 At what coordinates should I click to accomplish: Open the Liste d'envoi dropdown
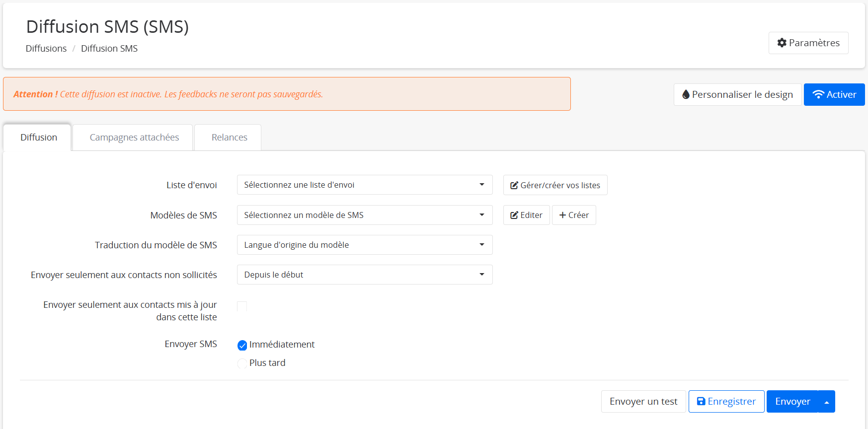pyautogui.click(x=364, y=185)
